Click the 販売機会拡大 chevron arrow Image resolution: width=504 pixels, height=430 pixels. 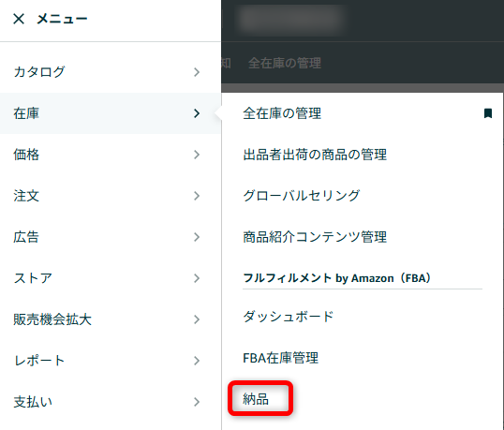(x=197, y=319)
